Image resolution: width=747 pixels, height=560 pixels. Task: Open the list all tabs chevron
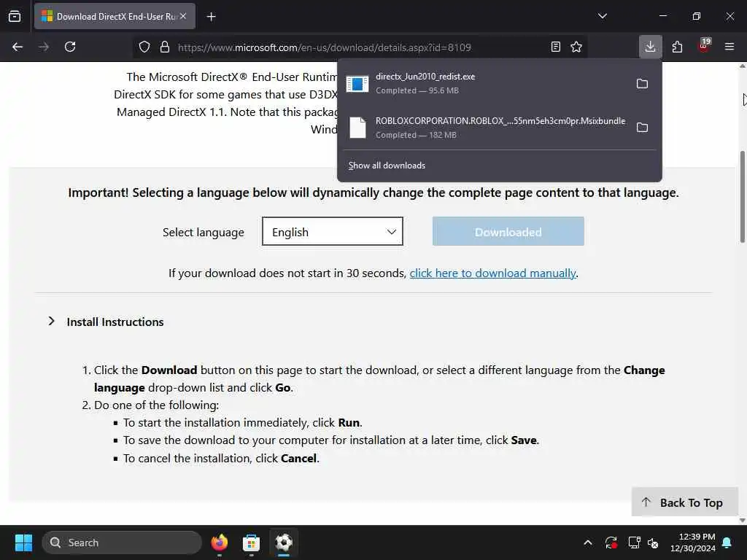click(602, 16)
